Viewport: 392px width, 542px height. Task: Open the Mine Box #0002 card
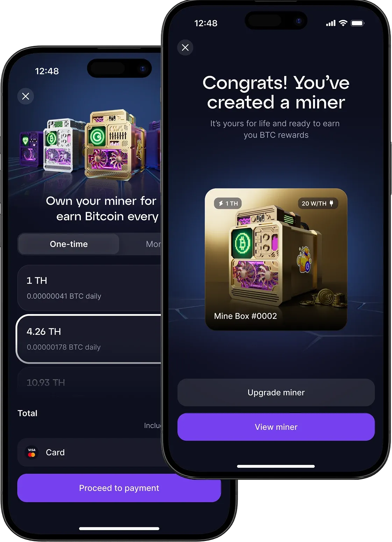276,259
